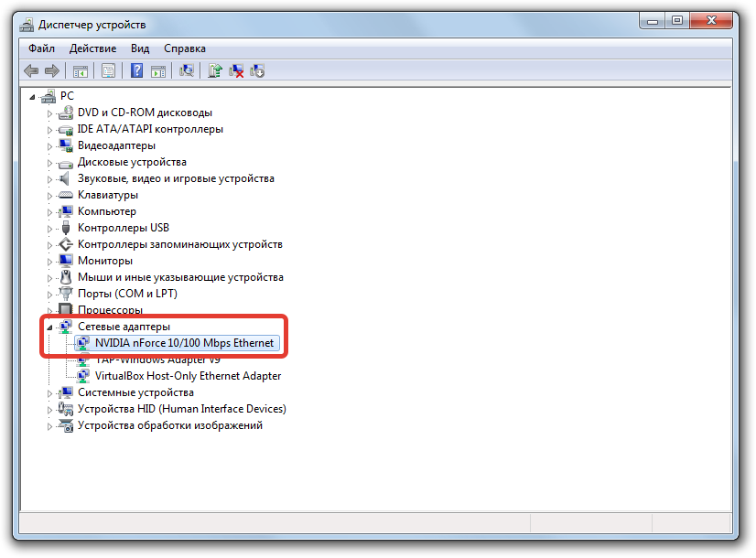Uninstall device icon with red X
This screenshot has height=558, width=756.
click(x=236, y=71)
